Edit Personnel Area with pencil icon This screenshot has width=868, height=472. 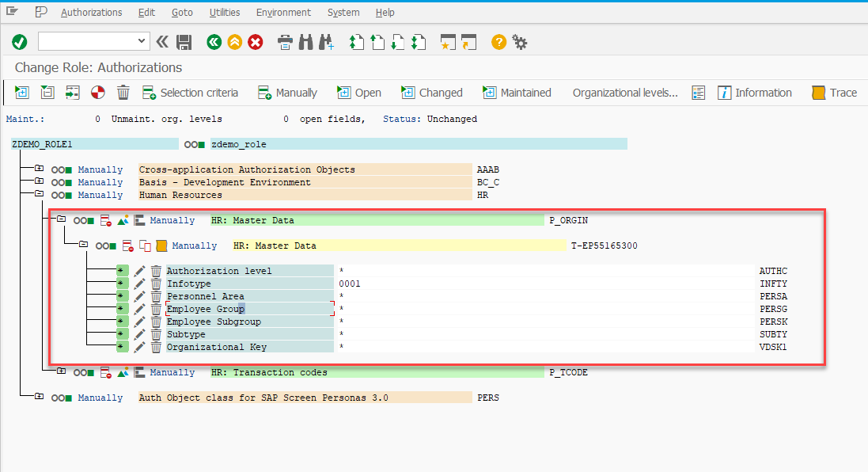139,296
